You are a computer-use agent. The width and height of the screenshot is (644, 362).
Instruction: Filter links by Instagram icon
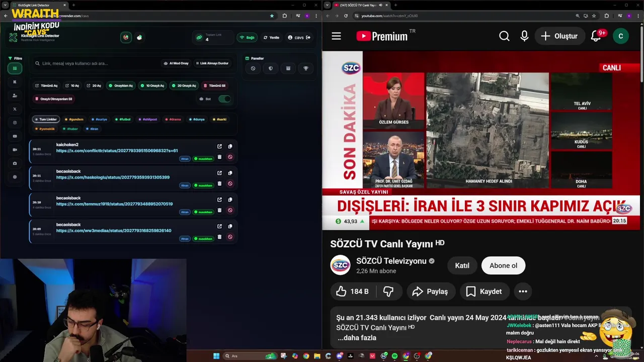(15, 123)
